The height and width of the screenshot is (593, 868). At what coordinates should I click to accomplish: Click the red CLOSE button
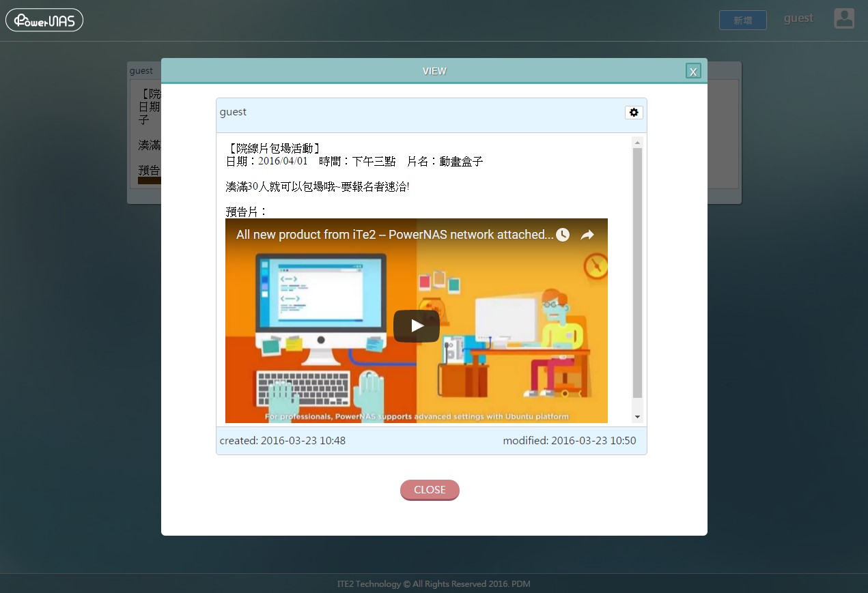(x=430, y=490)
